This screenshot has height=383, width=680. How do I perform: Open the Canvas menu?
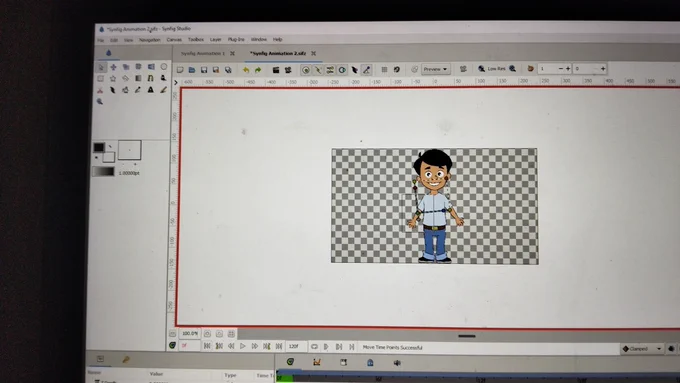(x=174, y=39)
